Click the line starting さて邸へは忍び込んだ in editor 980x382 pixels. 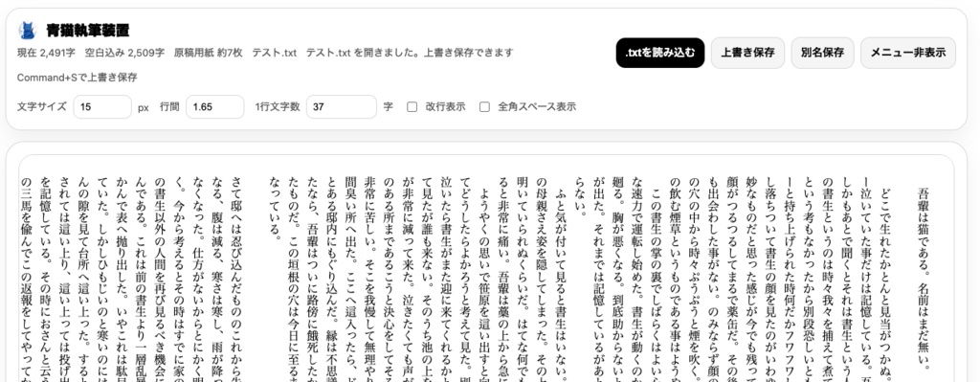(235, 279)
